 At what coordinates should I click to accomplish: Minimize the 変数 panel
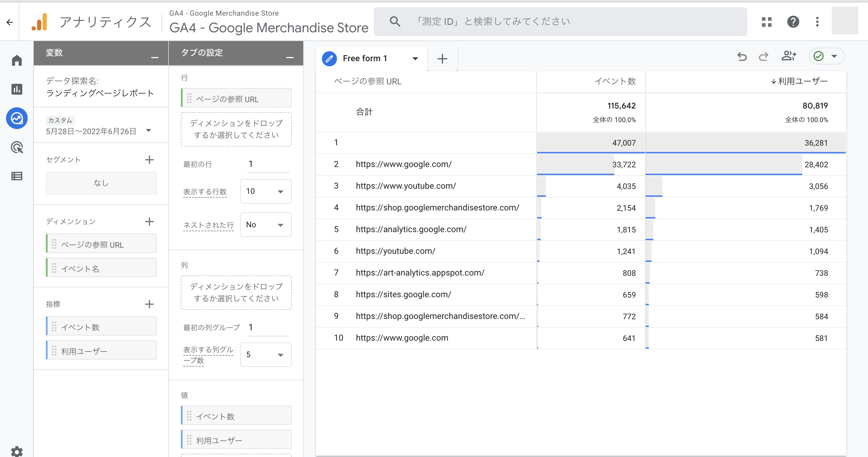[x=155, y=58]
